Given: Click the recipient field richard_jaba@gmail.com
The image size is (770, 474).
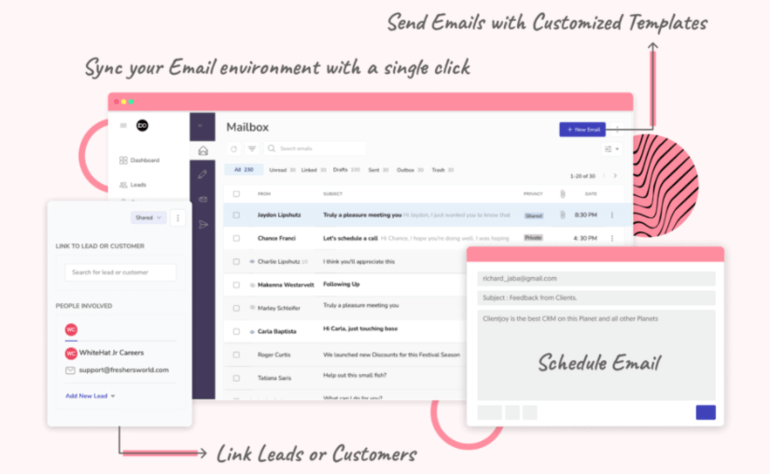Looking at the screenshot, I should point(596,279).
